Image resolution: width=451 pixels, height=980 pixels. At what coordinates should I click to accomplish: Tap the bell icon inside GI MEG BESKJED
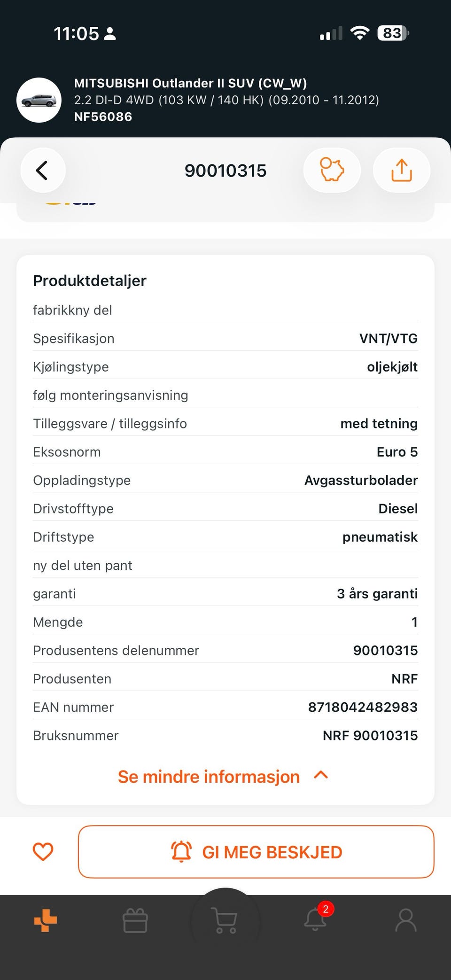(181, 851)
